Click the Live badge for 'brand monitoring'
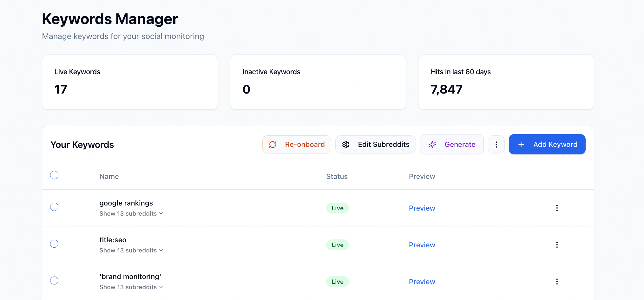 [338, 282]
